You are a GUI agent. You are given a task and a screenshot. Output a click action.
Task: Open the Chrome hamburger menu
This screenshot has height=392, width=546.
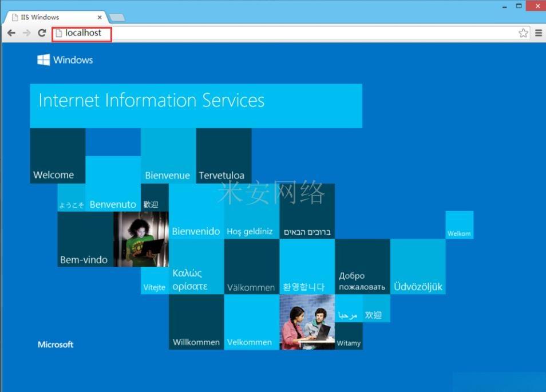click(x=539, y=33)
